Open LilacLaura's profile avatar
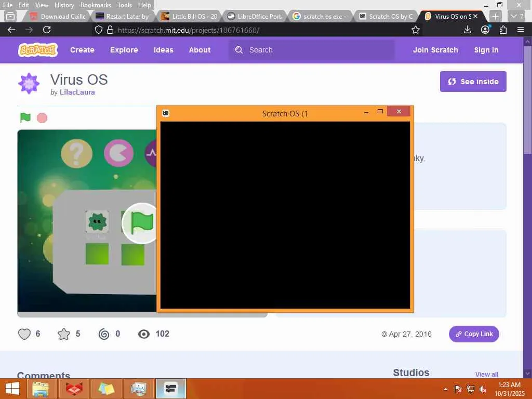This screenshot has height=399, width=532. (x=29, y=84)
